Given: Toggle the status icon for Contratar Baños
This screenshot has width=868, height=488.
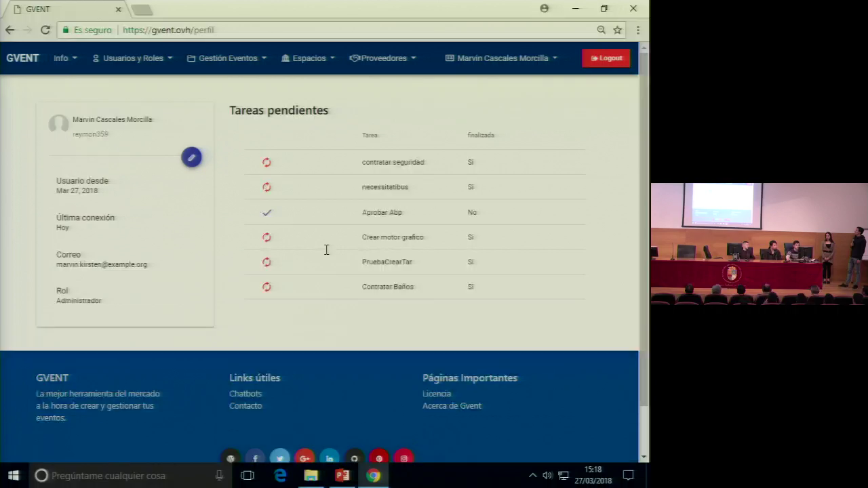Looking at the screenshot, I should point(267,287).
